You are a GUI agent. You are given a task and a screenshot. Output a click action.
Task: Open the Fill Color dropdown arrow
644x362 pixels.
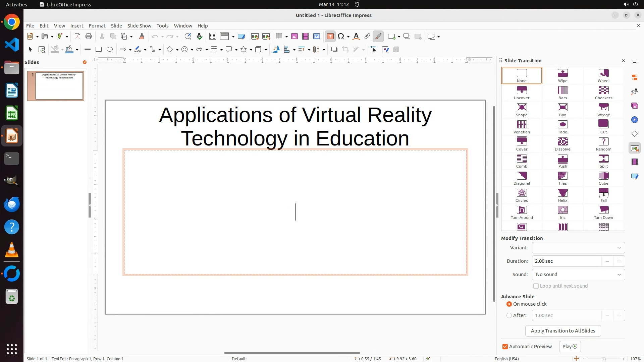click(x=77, y=50)
